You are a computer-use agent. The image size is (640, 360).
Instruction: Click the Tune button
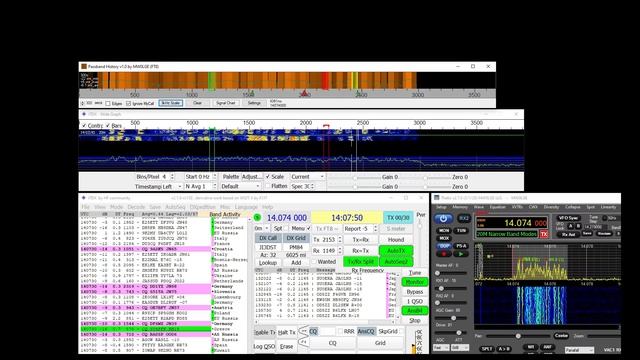(415, 272)
